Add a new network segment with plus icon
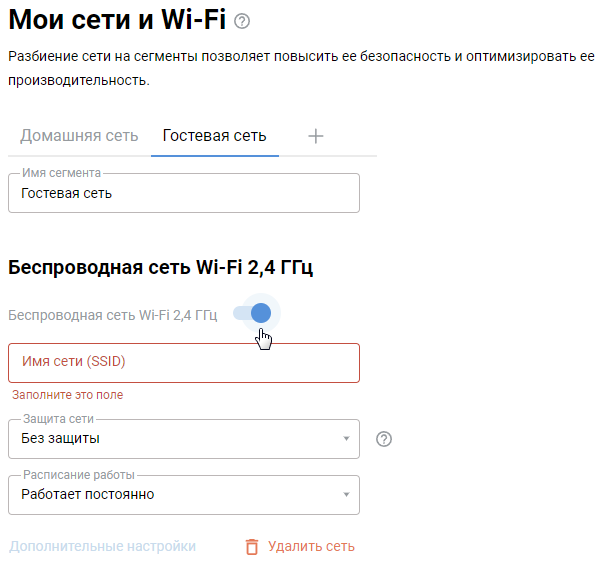The width and height of the screenshot is (604, 568). (316, 136)
